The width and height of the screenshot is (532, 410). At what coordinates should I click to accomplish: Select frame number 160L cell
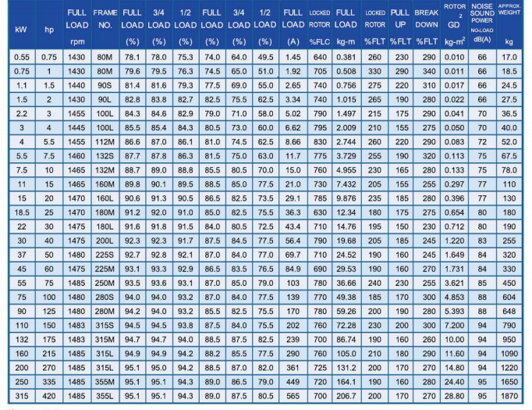point(105,198)
